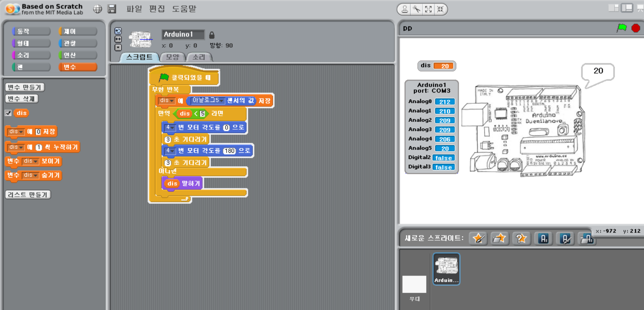The height and width of the screenshot is (310, 644).
Task: Click the 180 angle value field
Action: click(x=229, y=151)
